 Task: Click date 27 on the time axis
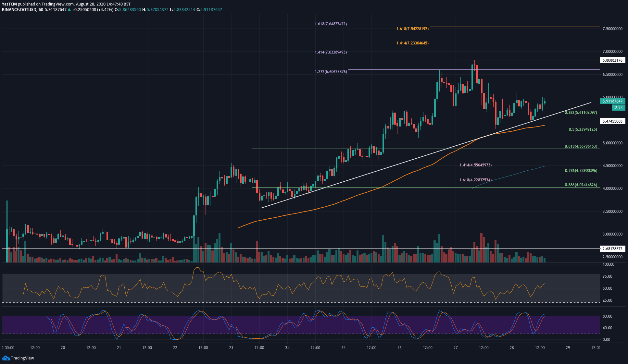click(x=456, y=348)
